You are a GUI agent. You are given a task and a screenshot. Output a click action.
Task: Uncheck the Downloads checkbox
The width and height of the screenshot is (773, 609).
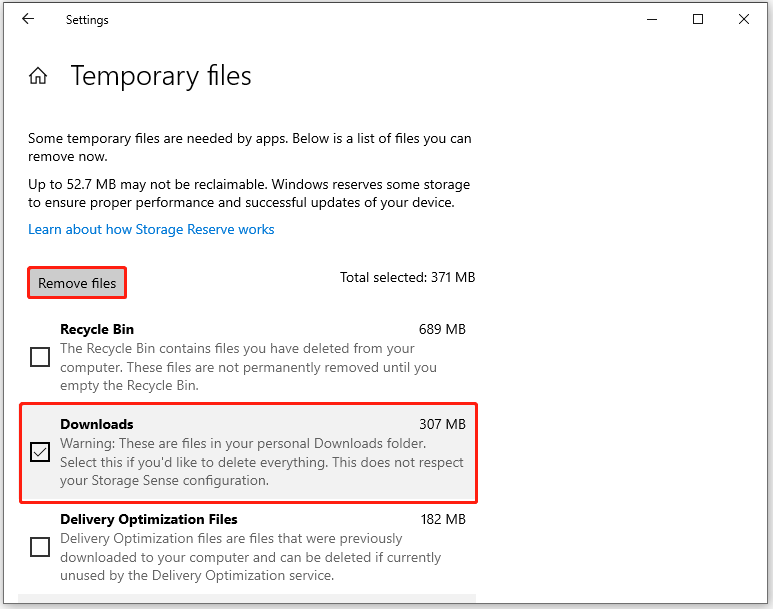[x=40, y=452]
